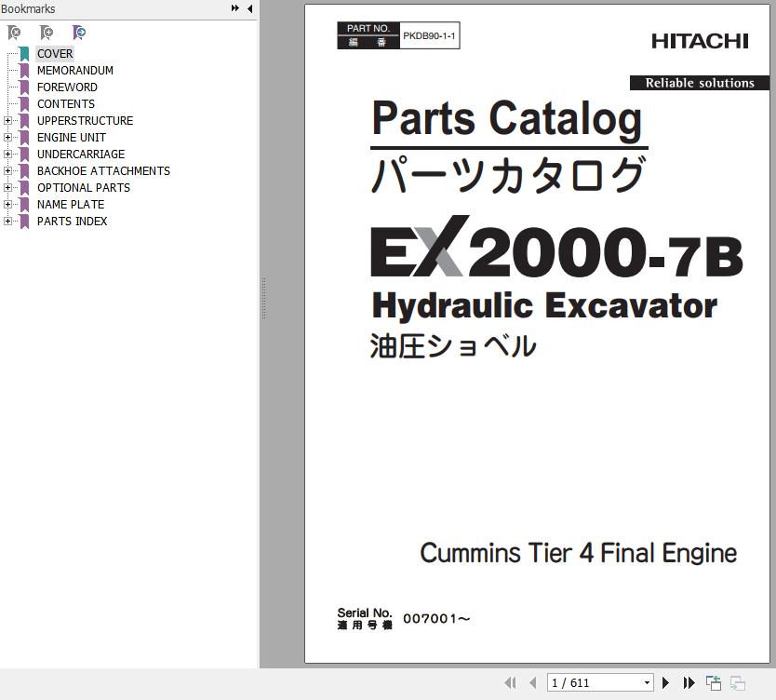Expand the PARTS INDEX bookmark
The height and width of the screenshot is (700, 776).
pyautogui.click(x=7, y=222)
